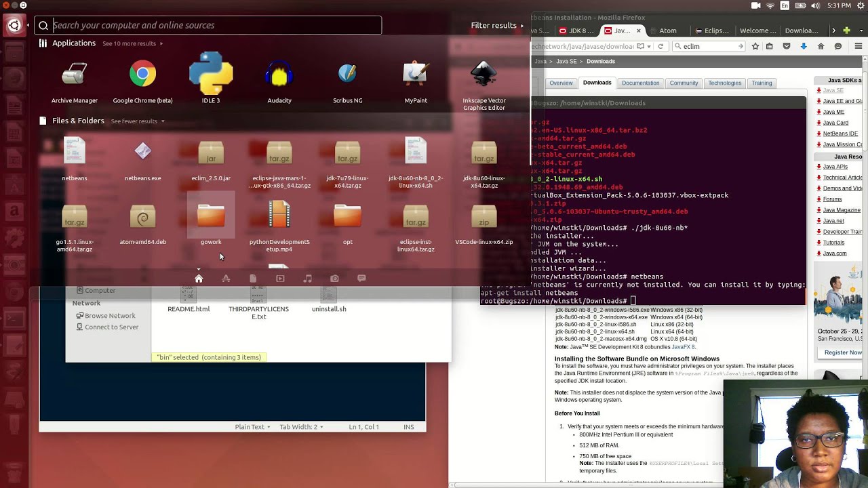
Task: Click Firefox search box containing eclim
Action: pos(709,46)
